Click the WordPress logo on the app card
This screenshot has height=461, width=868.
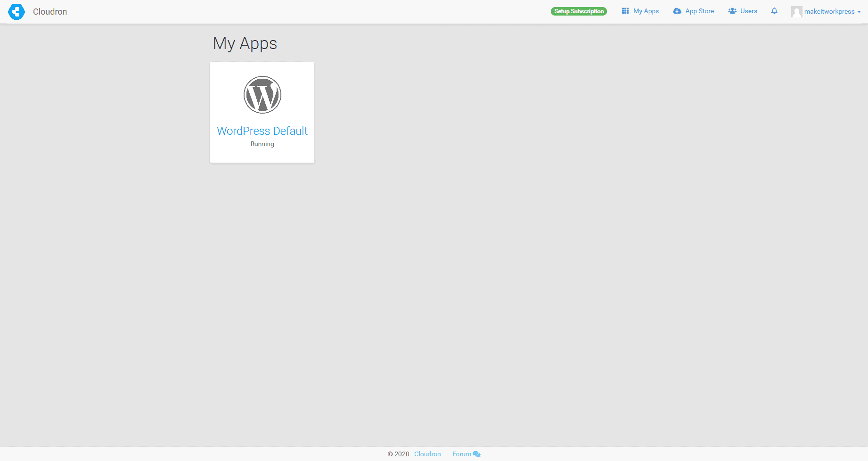(262, 94)
